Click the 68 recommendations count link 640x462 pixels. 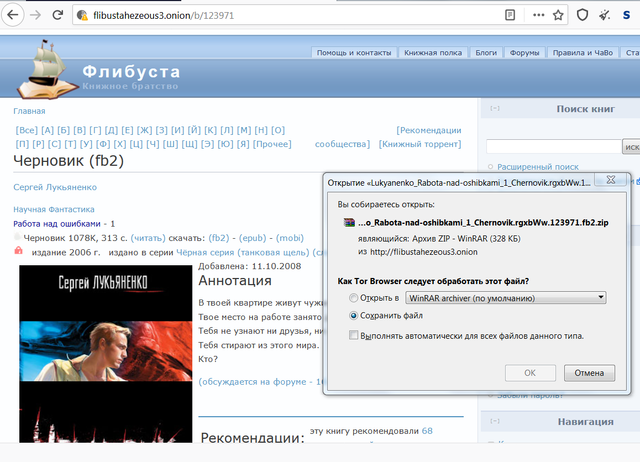pos(427,431)
